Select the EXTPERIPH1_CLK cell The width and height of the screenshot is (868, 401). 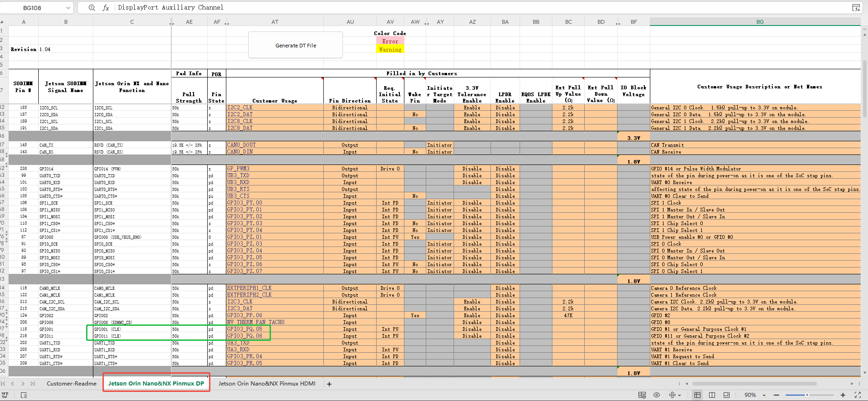[x=275, y=288]
